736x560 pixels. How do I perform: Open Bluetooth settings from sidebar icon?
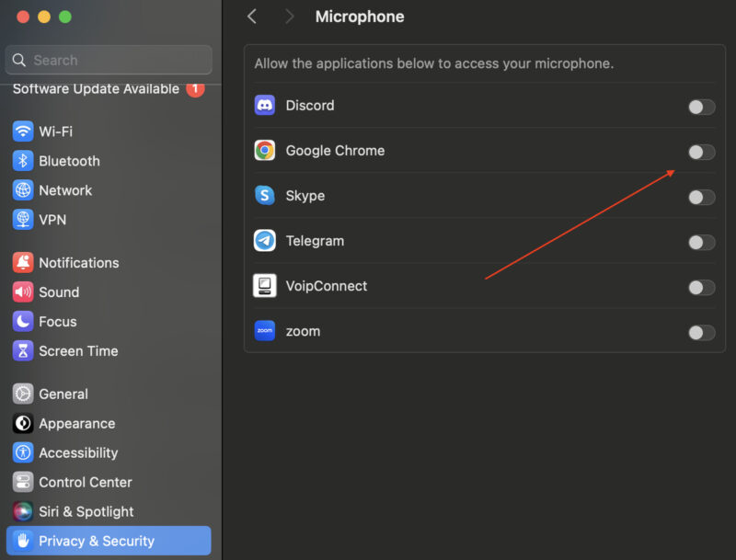tap(20, 161)
